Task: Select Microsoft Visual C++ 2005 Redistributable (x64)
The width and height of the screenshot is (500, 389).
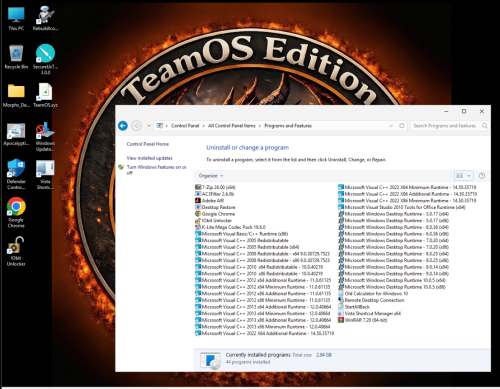Action: tap(247, 247)
